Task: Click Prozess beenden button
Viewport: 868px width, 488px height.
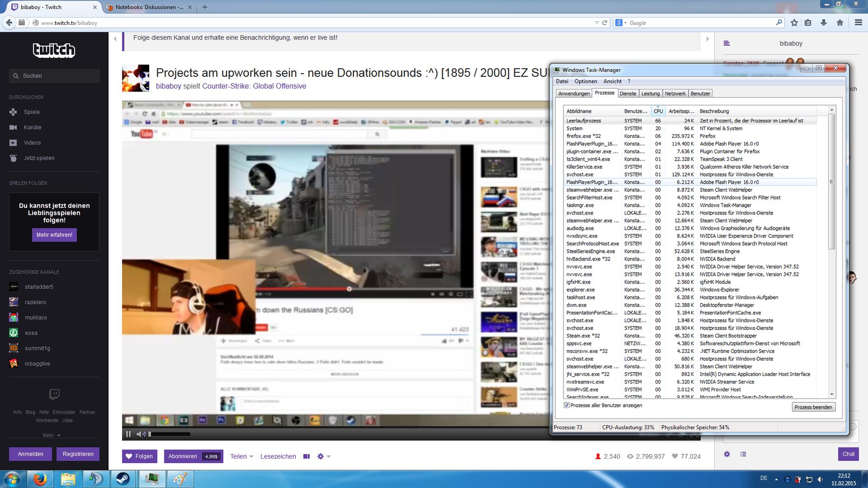Action: point(813,407)
